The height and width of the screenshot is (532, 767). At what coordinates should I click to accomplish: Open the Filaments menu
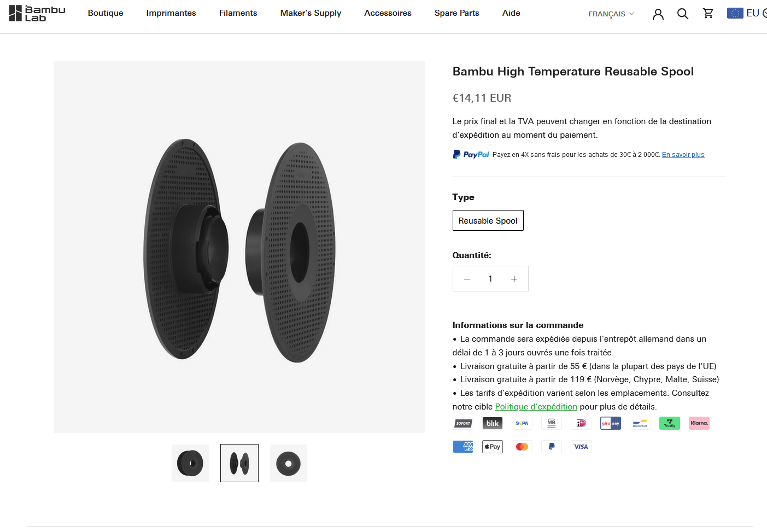(x=238, y=13)
